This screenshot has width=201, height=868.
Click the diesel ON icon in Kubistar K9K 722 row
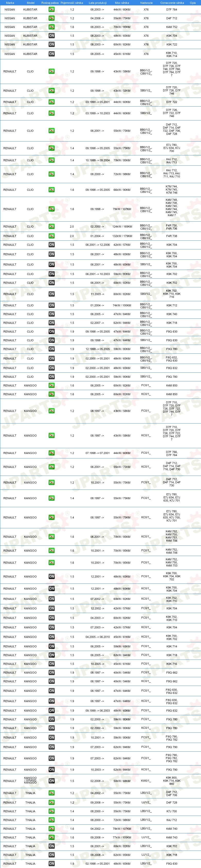point(52,44)
